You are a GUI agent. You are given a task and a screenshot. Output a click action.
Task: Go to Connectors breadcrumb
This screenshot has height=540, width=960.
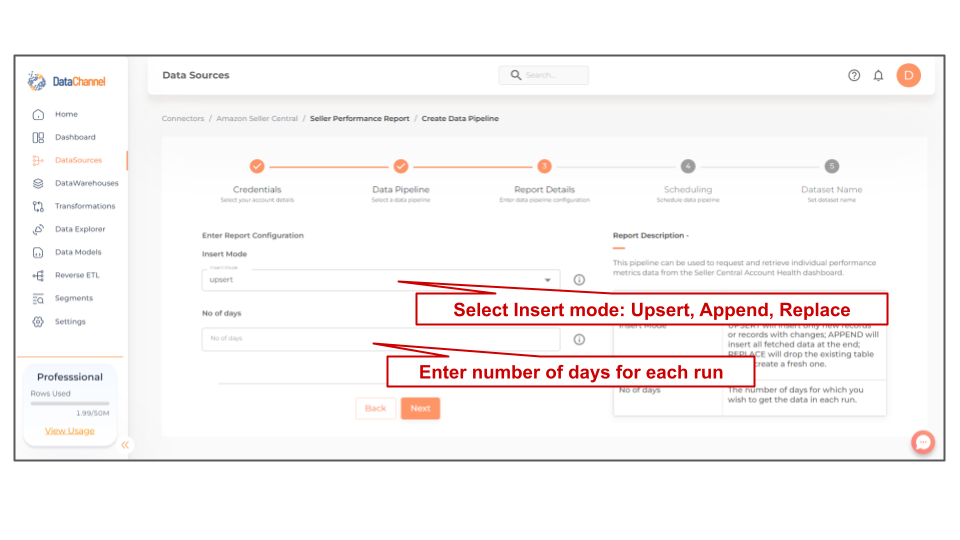tap(183, 119)
